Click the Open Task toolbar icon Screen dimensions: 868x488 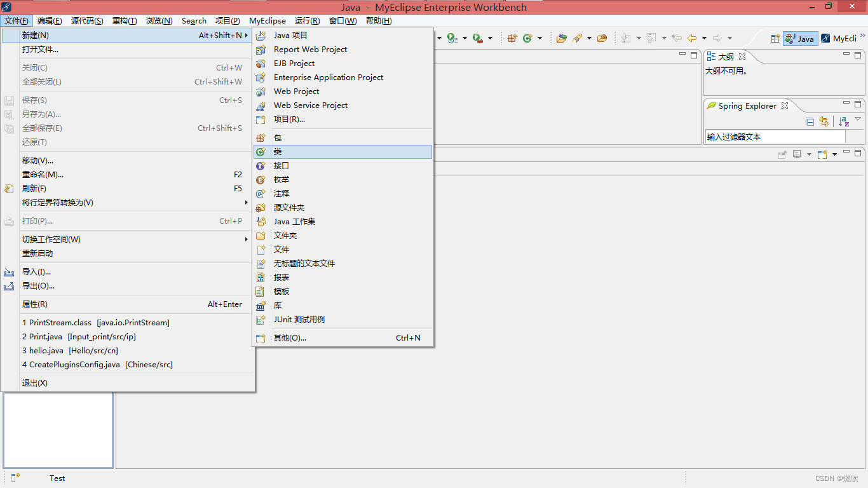[602, 38]
